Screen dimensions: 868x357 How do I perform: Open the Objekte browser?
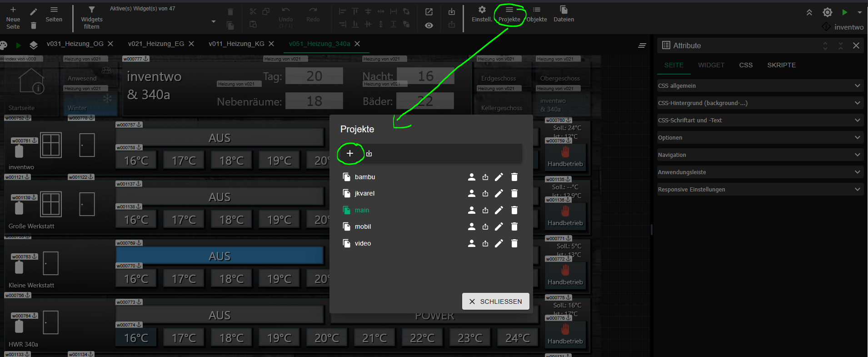pos(537,15)
